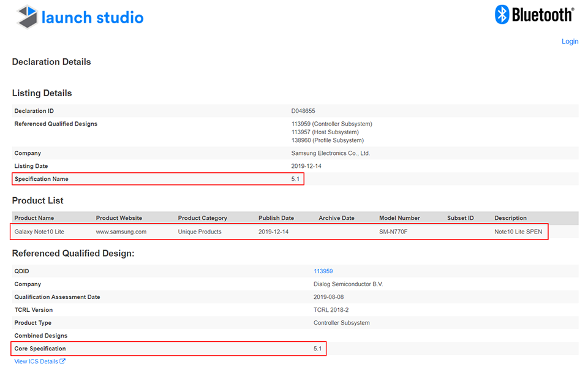This screenshot has width=588, height=367.
Task: Open QDID 113959 link
Action: pyautogui.click(x=323, y=271)
